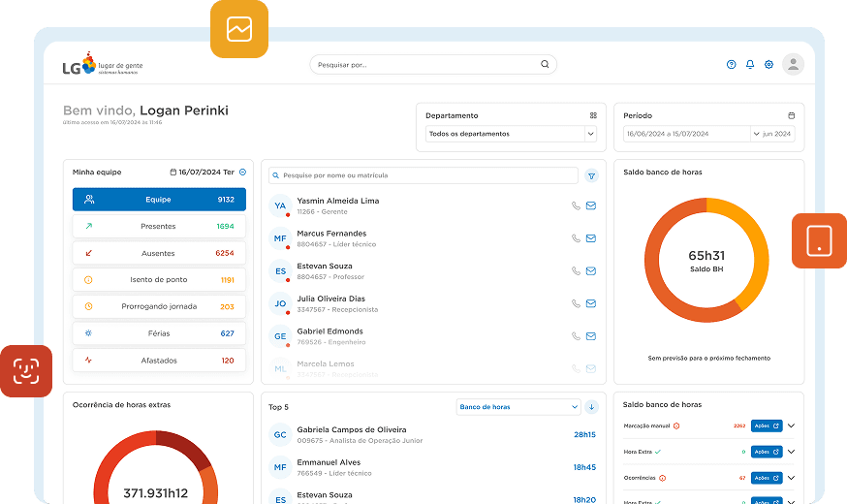Click the user profile avatar
Screen dimensions: 847x504
tap(793, 64)
